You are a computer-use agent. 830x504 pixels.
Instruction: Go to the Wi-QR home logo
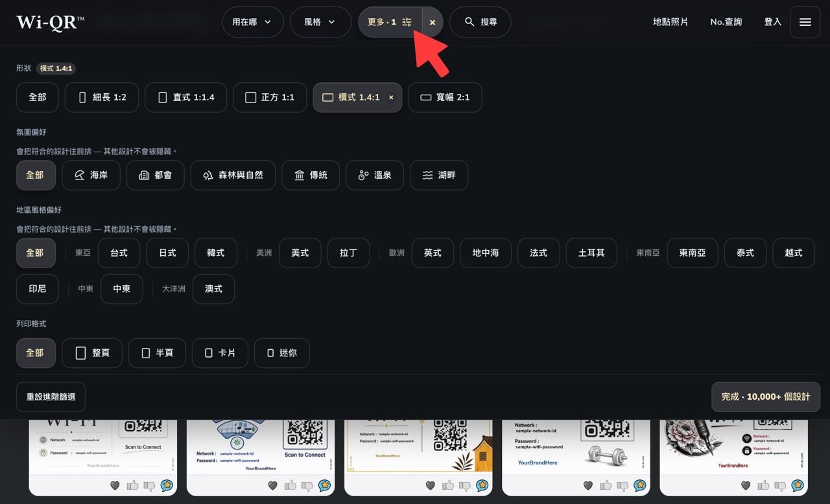[x=50, y=22]
